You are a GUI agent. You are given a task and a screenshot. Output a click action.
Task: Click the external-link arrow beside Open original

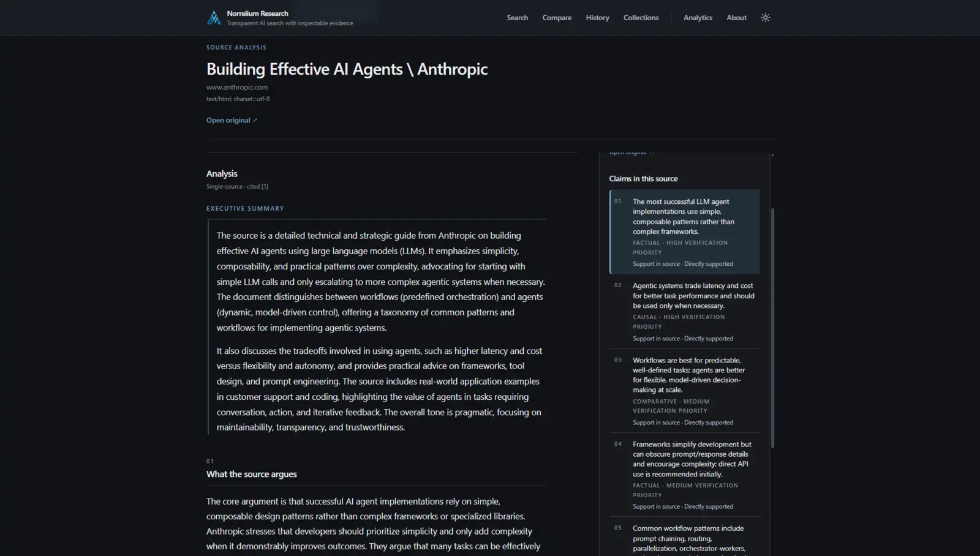(255, 121)
